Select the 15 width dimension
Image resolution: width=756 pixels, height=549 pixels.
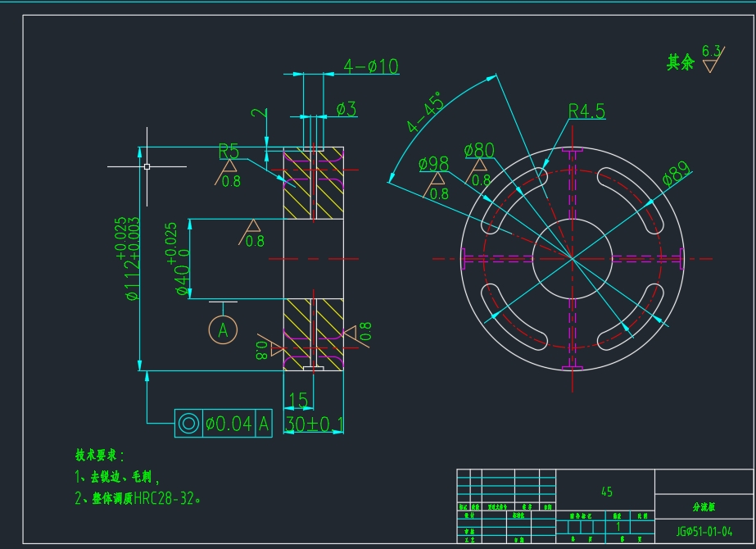(x=298, y=400)
